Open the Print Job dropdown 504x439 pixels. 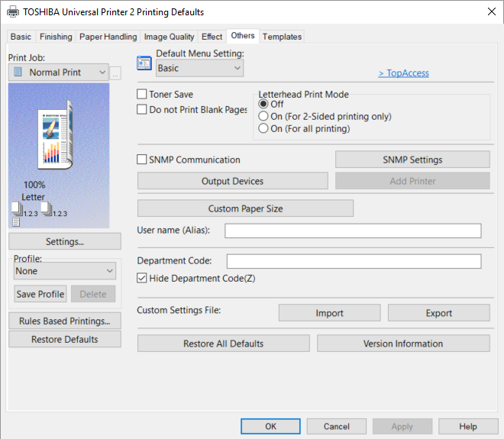point(59,73)
